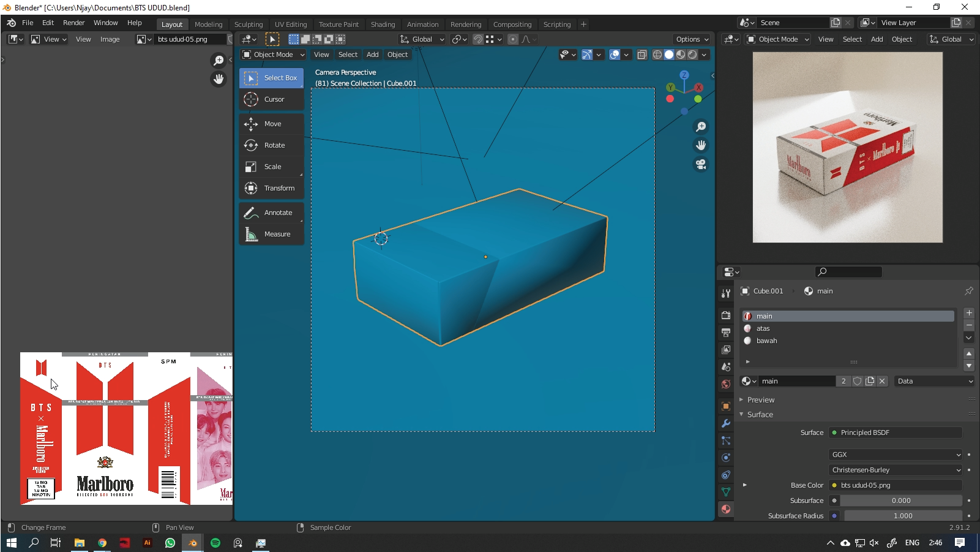Click the rendered Marlboro box preview image
This screenshot has height=552, width=980.
[x=847, y=147]
